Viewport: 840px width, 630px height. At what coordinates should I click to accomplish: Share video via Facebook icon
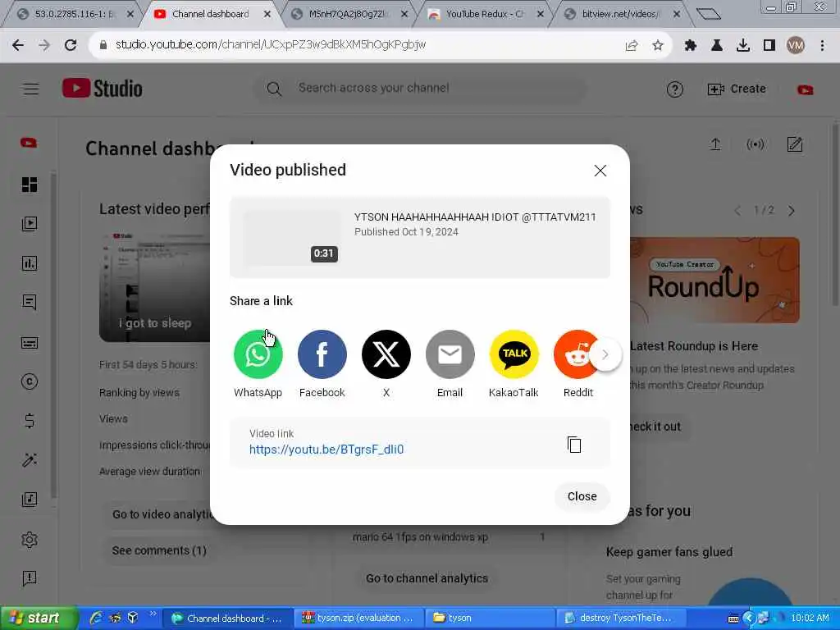[x=322, y=354]
